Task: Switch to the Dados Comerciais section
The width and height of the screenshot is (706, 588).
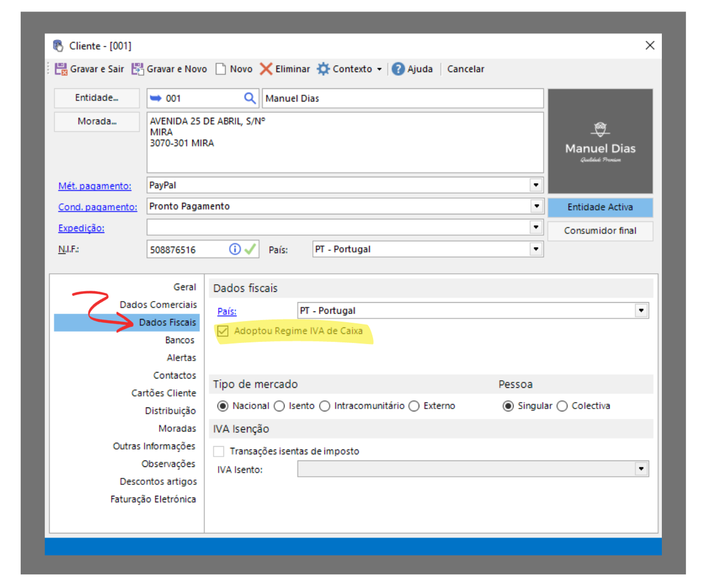Action: click(158, 305)
